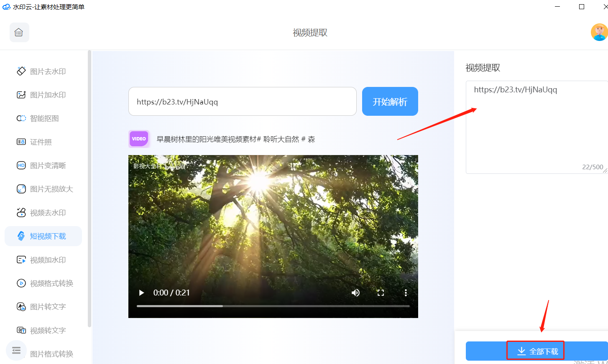608x364 pixels.
Task: Select the 图片去水印 eraser icon
Action: click(21, 71)
